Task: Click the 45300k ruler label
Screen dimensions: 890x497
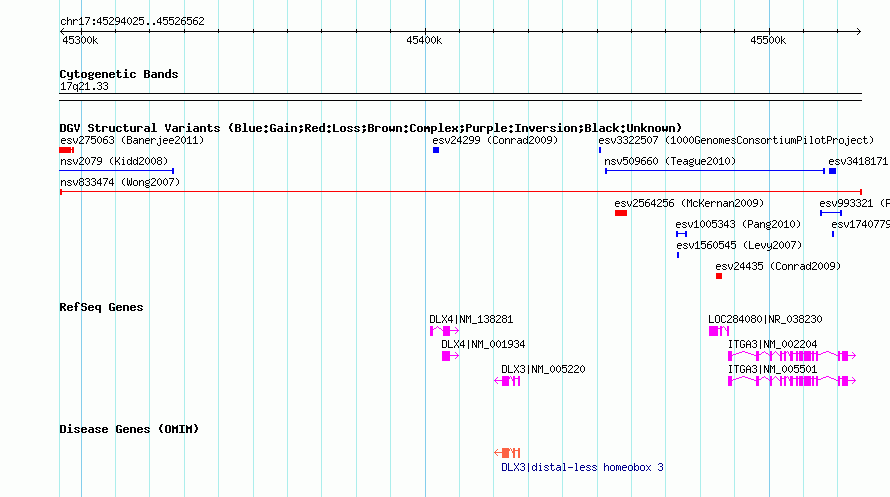Action: (80, 40)
